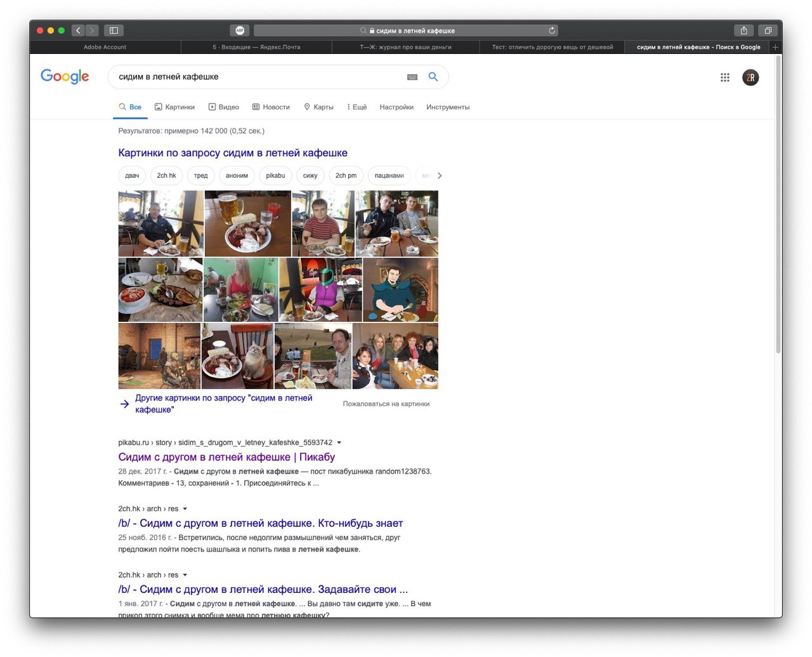Click the blue search magnifier button
The height and width of the screenshot is (657, 812).
[433, 77]
